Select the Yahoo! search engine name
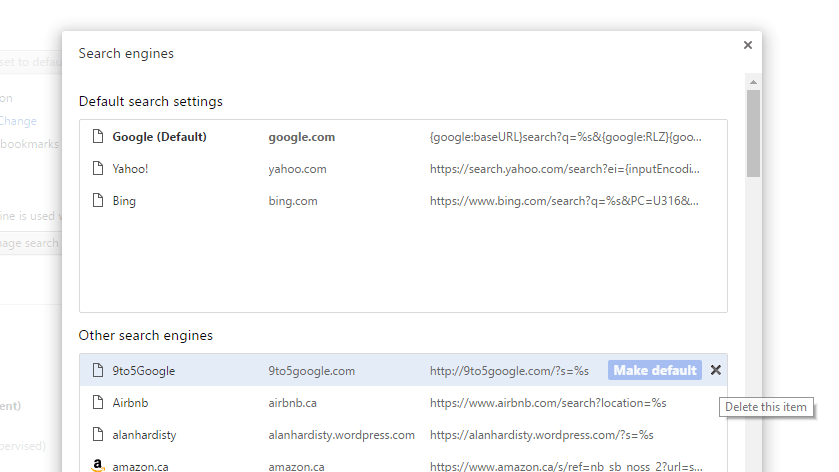The width and height of the screenshot is (839, 472). click(x=130, y=169)
